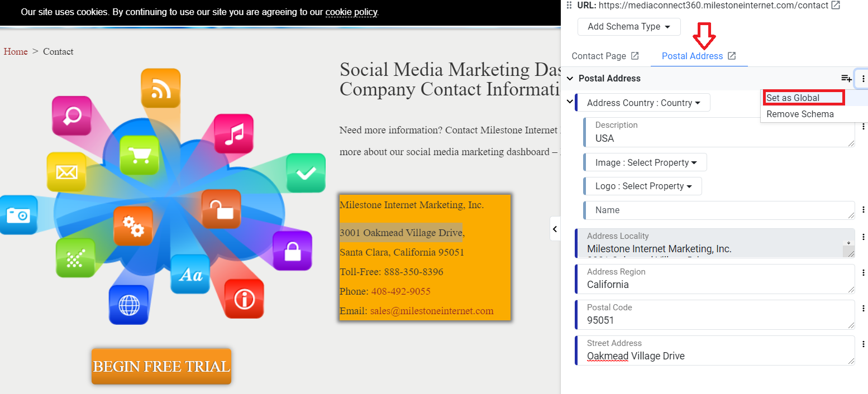
Task: Open the Address Country : Country dropdown
Action: click(x=643, y=103)
